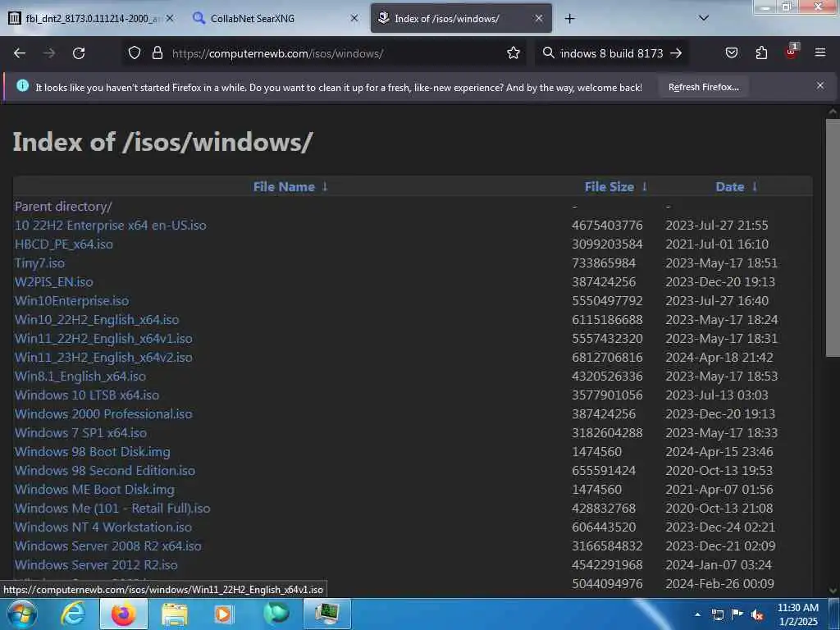Screen dimensions: 840x630
Task: Click the search magnifier icon in the search box
Action: pos(548,52)
